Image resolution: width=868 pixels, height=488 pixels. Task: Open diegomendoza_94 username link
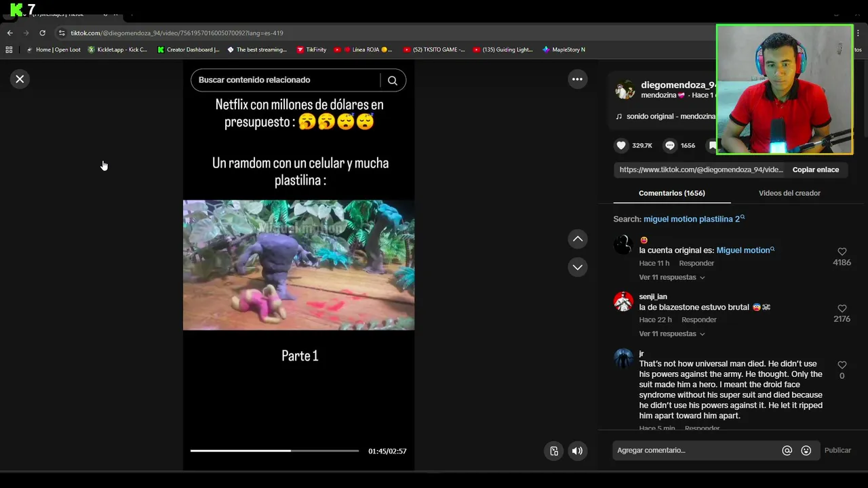pos(678,85)
